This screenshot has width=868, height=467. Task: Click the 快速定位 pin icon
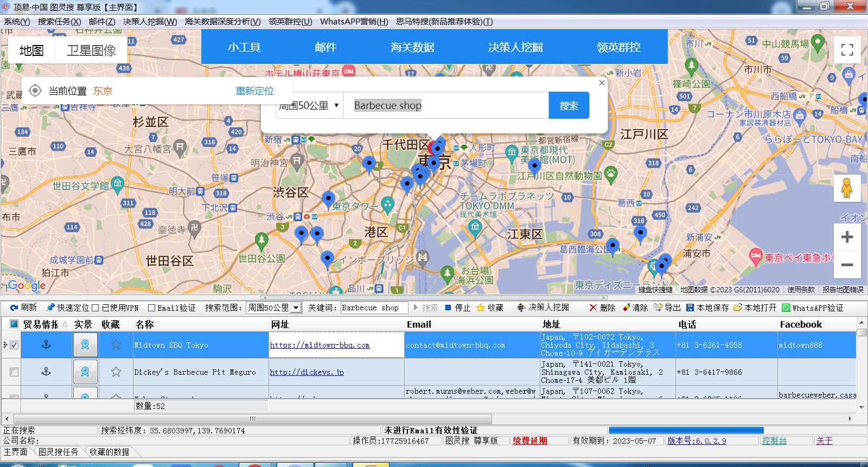coord(50,308)
